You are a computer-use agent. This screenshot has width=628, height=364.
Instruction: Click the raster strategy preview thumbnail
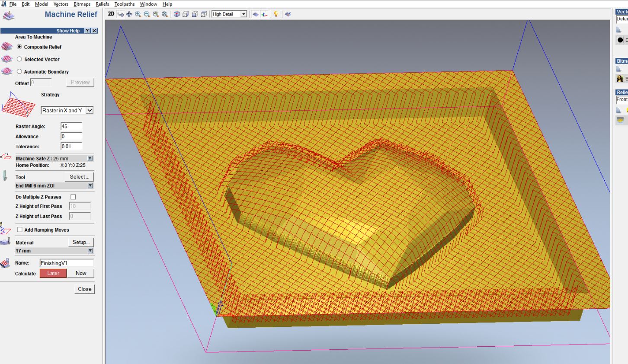19,105
